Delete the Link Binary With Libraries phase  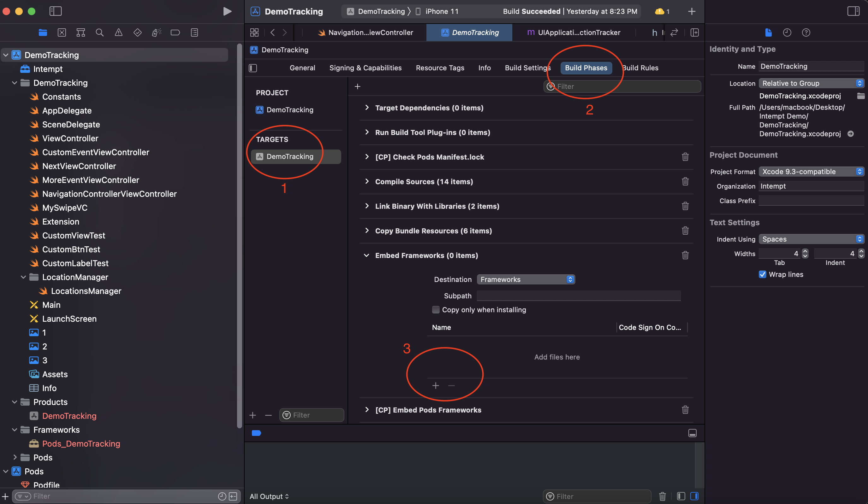coord(685,206)
